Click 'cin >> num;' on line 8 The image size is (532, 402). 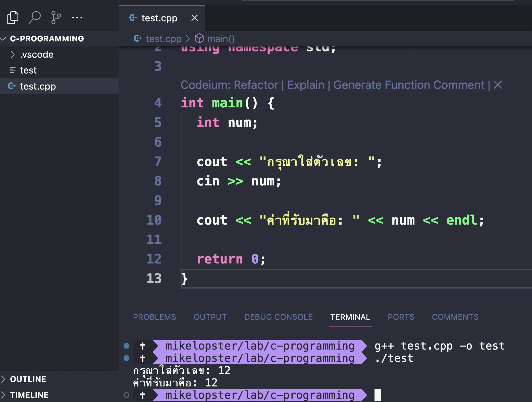[239, 181]
